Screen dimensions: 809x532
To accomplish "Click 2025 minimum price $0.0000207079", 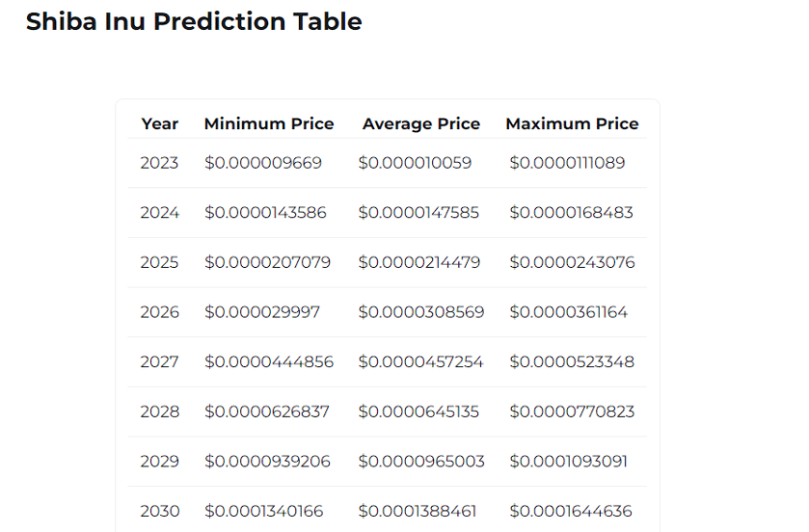I will tap(267, 262).
